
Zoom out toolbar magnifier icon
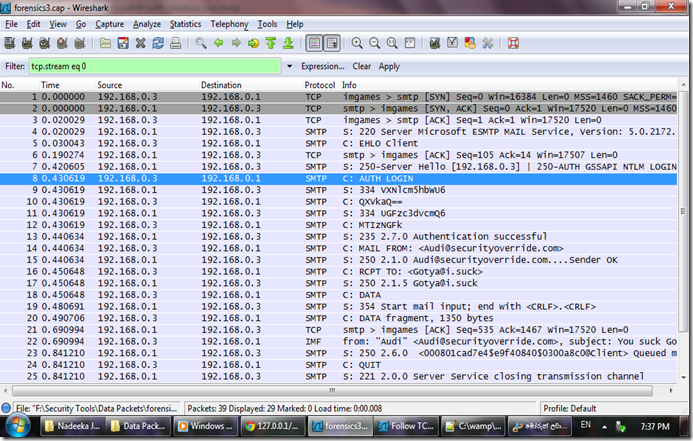tap(375, 43)
